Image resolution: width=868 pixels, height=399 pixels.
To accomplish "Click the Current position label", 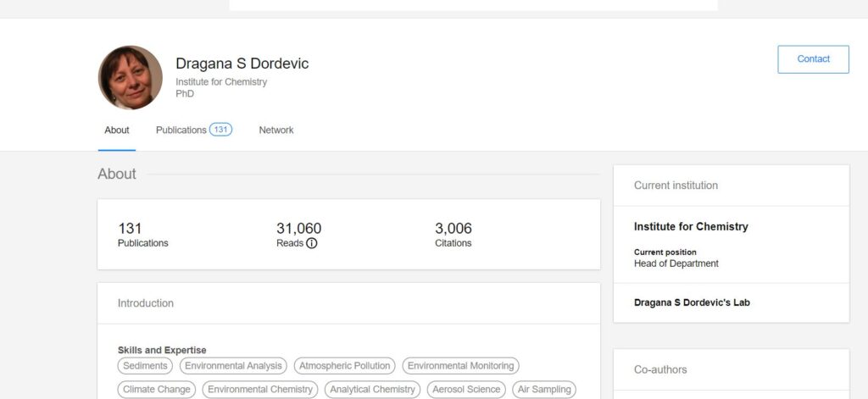I will (665, 252).
